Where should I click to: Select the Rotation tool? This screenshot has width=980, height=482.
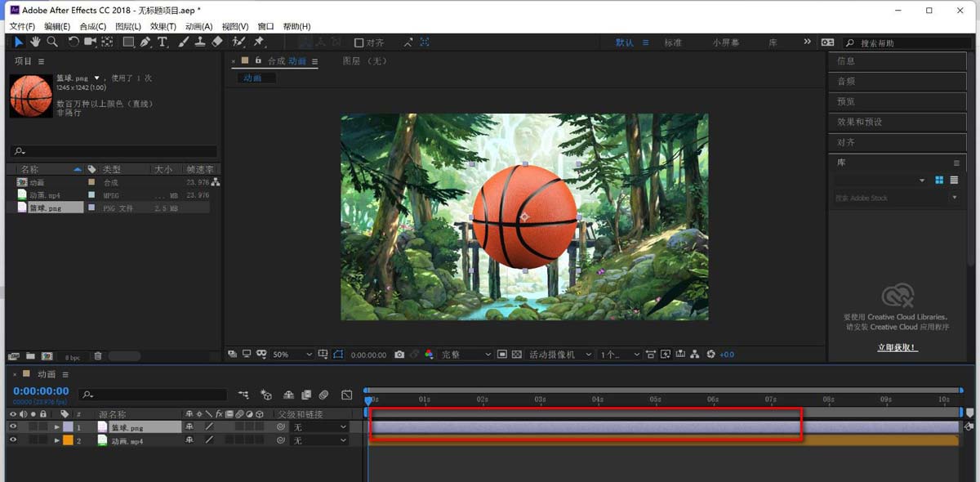[73, 42]
